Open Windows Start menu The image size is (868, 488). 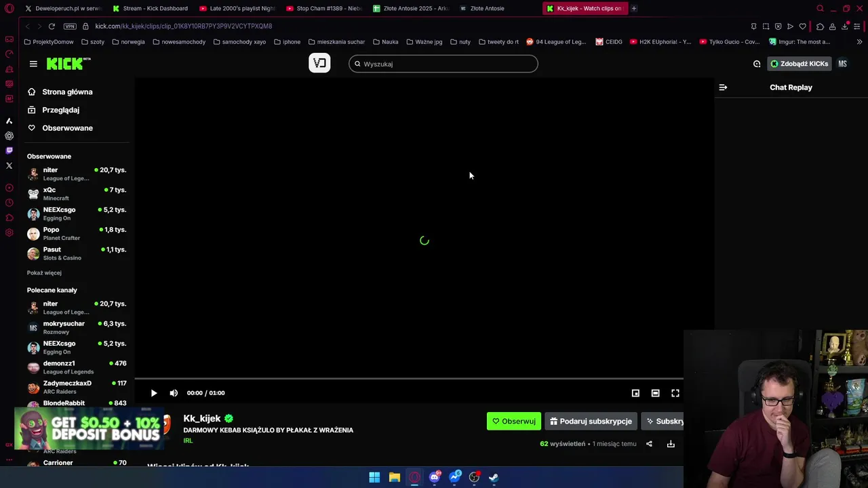[374, 477]
